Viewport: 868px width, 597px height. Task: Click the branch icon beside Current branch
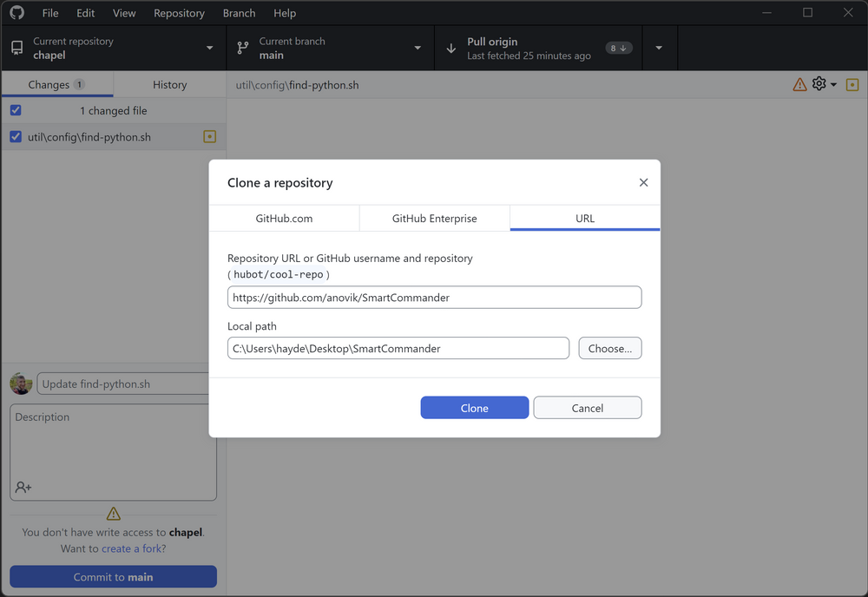coord(244,48)
